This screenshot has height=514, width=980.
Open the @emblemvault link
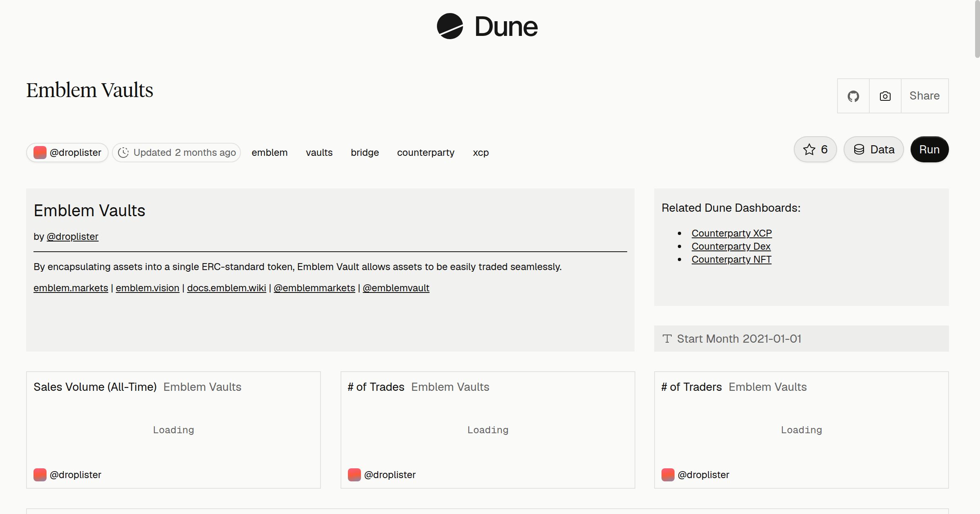396,288
